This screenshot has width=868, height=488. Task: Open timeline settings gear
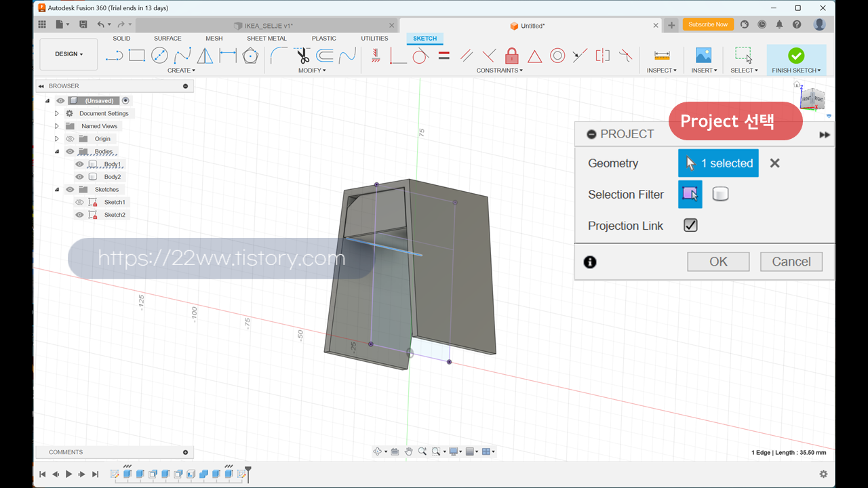(823, 474)
